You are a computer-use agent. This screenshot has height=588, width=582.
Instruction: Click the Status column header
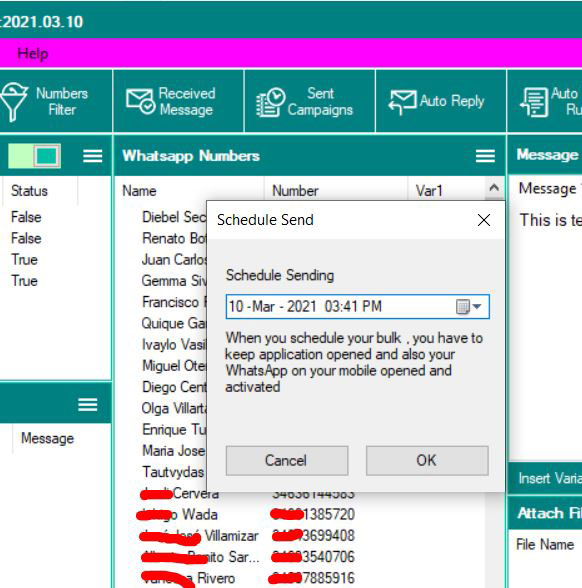(x=39, y=190)
